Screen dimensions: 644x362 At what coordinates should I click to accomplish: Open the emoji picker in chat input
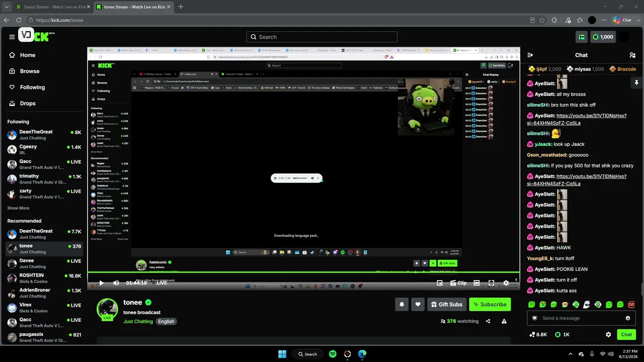pyautogui.click(x=628, y=318)
